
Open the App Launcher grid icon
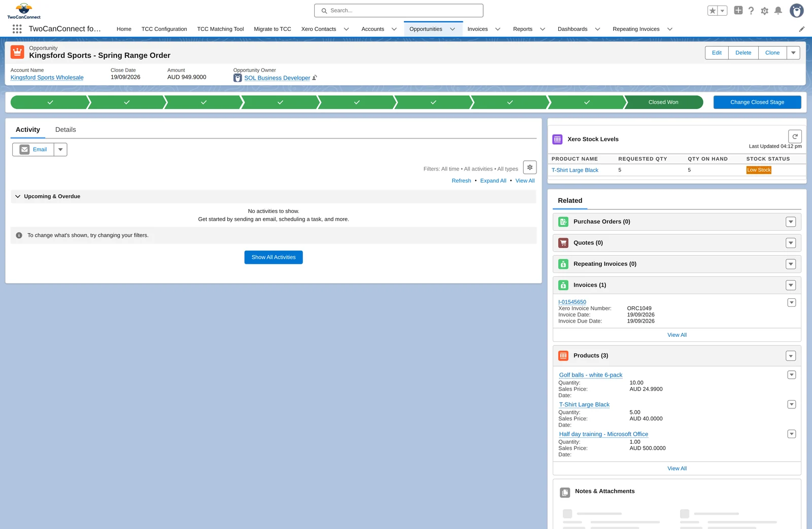(17, 29)
